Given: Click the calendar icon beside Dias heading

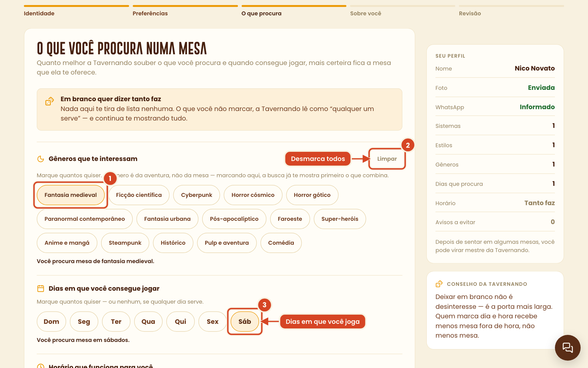Looking at the screenshot, I should pyautogui.click(x=40, y=288).
